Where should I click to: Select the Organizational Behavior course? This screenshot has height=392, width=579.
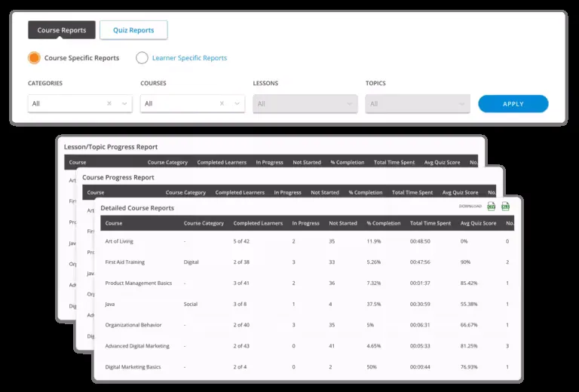(x=133, y=325)
